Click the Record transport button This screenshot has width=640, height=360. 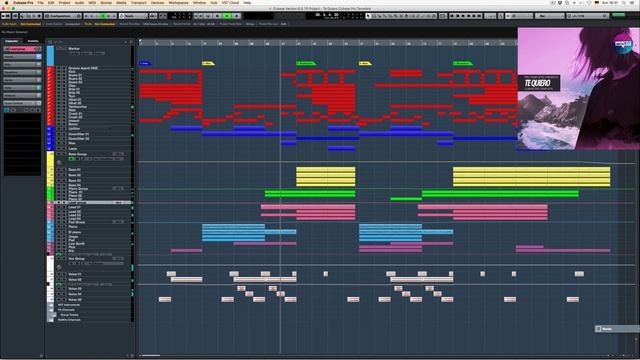pos(236,16)
